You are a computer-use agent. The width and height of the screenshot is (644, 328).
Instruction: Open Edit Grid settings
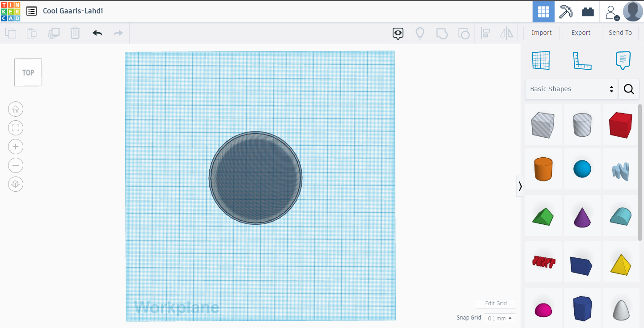click(x=496, y=303)
